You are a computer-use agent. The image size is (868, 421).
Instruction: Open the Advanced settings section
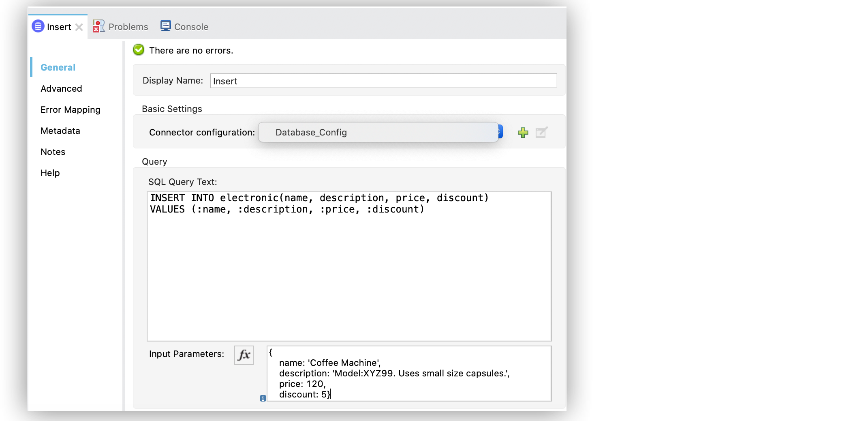pyautogui.click(x=61, y=88)
